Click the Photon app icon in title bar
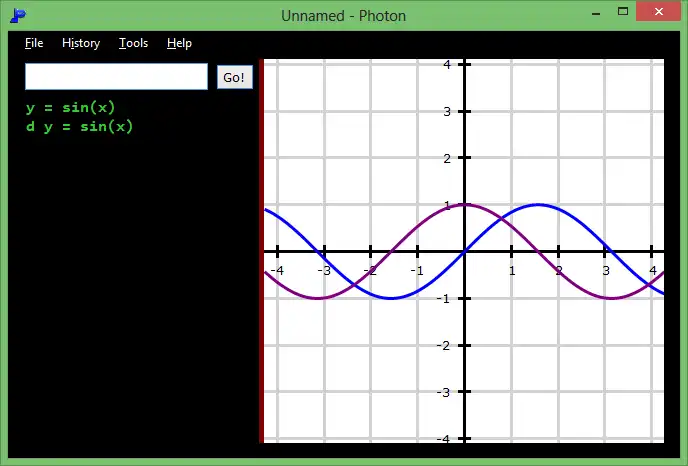The image size is (688, 466). pos(18,16)
